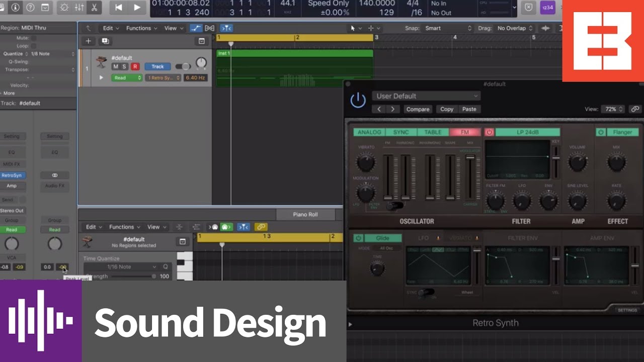Solo track #default with S button
The width and height of the screenshot is (644, 362).
(x=124, y=66)
